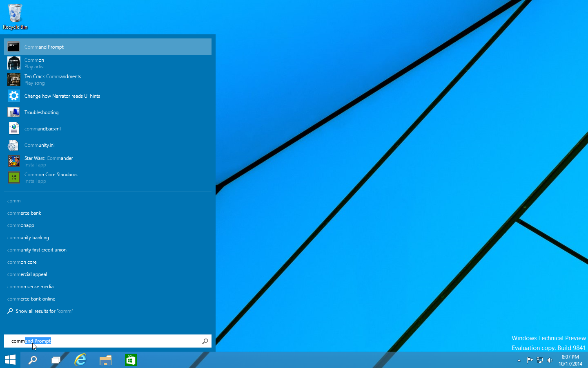Launch File Explorer from the taskbar

tap(105, 360)
